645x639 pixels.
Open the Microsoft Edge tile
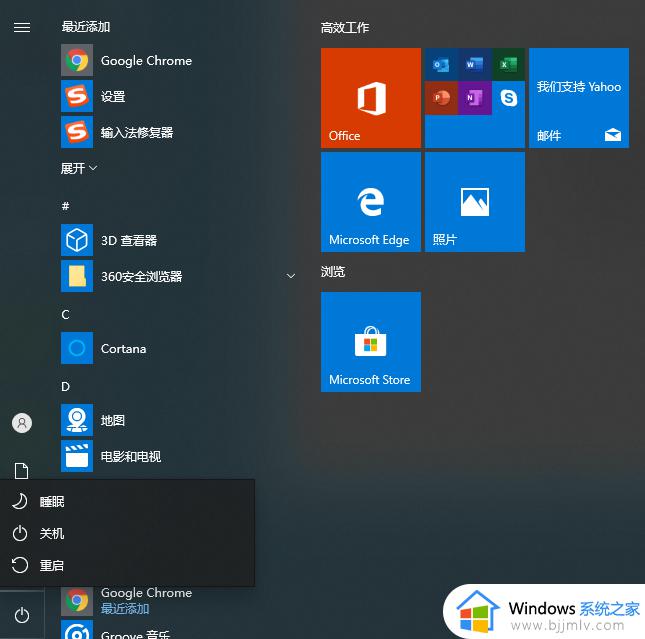coord(371,202)
